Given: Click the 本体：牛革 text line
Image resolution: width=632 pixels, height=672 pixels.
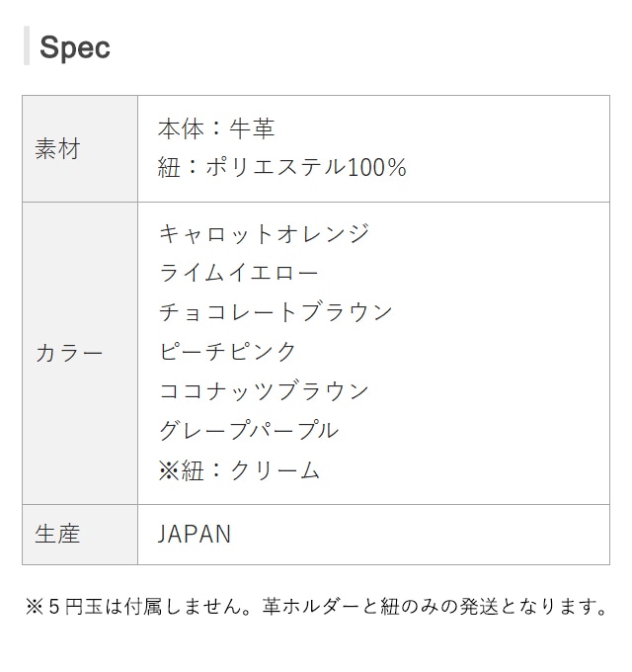Looking at the screenshot, I should [216, 128].
